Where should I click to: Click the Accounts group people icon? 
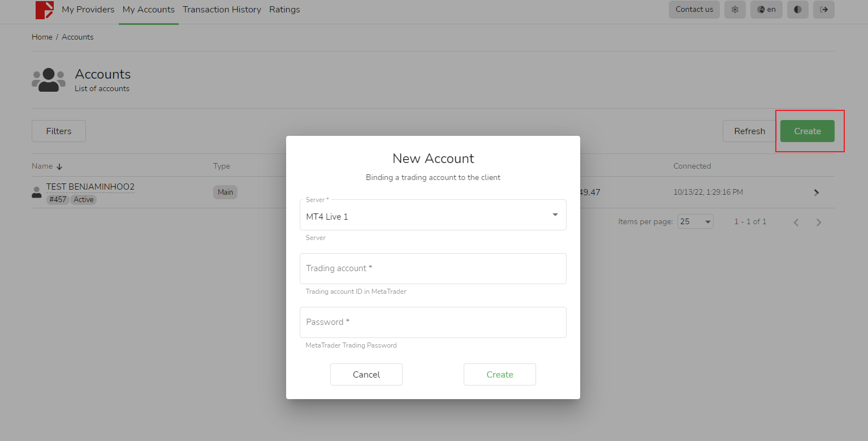coord(49,80)
